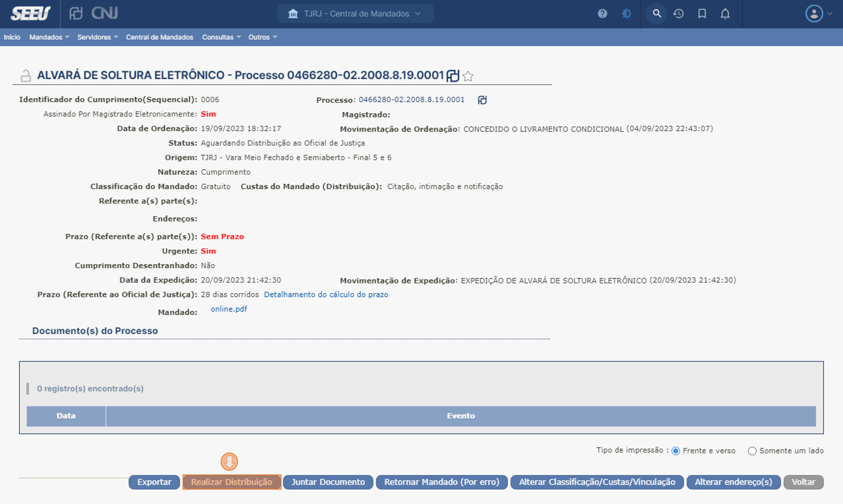
Task: Click sequential identifier value 0006
Action: (x=210, y=99)
